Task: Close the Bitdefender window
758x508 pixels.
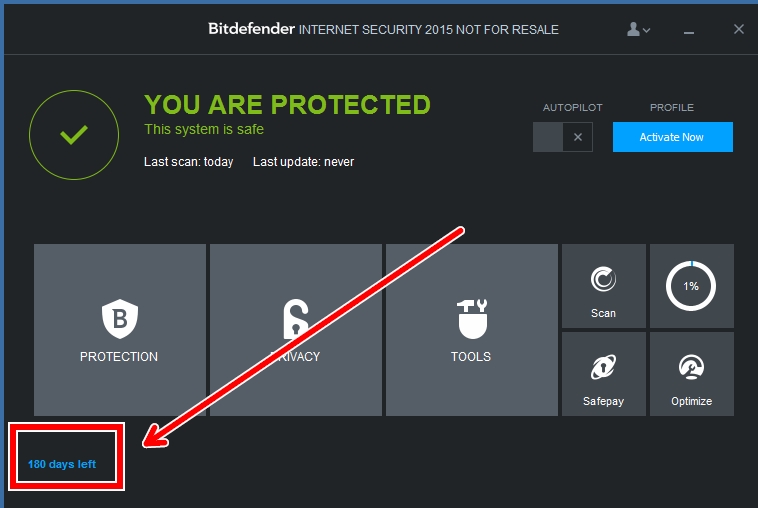Action: click(739, 29)
